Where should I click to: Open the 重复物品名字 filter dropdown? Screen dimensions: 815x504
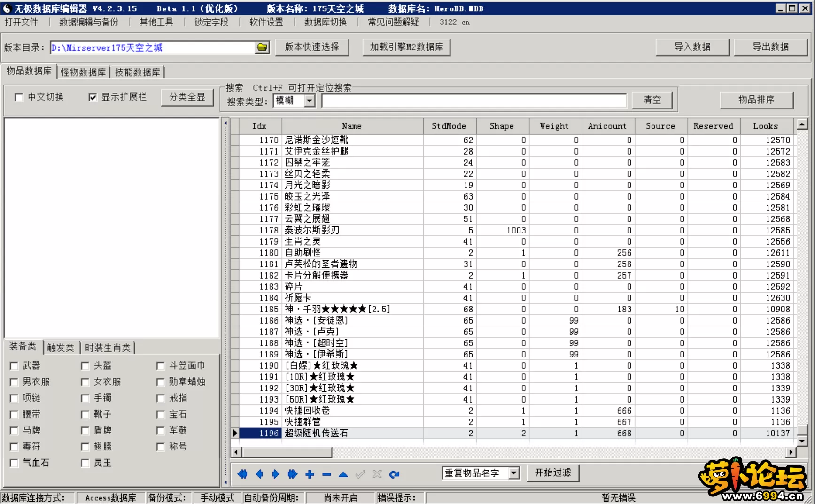coord(514,473)
